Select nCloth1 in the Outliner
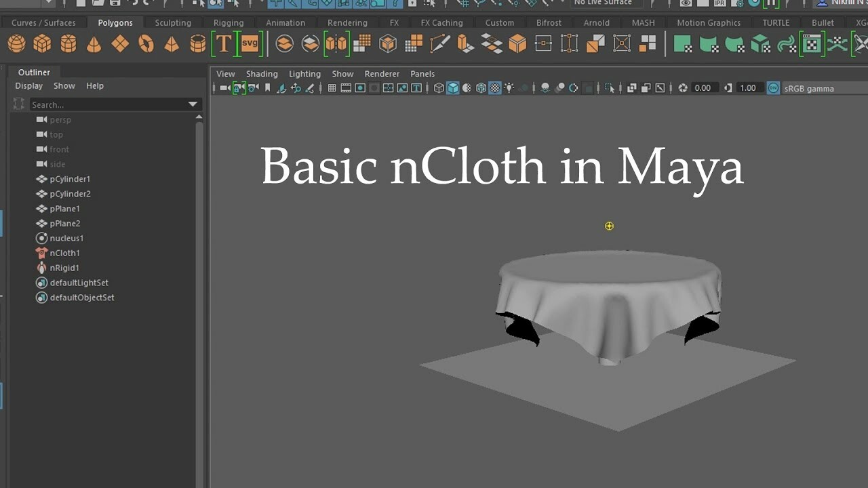 pyautogui.click(x=65, y=253)
